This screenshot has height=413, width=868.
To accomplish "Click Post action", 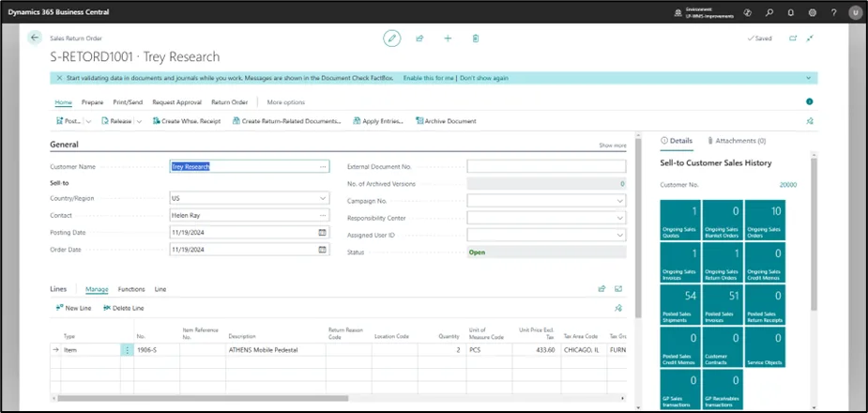I will pyautogui.click(x=69, y=121).
